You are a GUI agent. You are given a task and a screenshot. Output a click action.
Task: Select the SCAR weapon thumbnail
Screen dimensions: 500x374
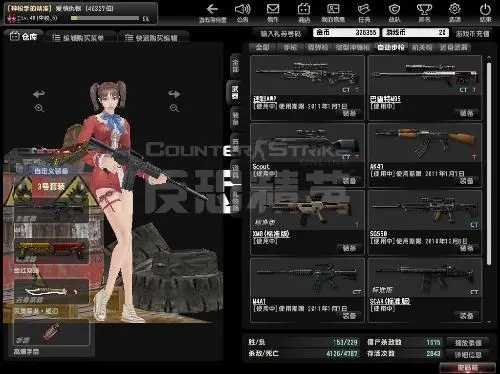425,278
